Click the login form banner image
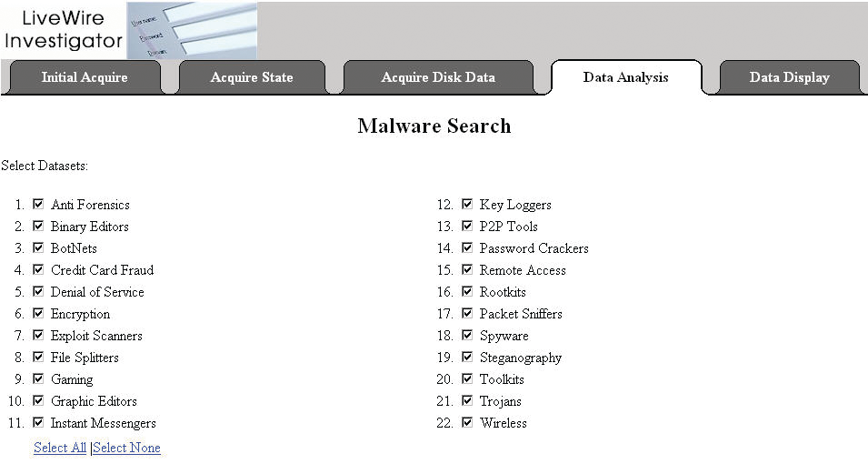The image size is (868, 474). (x=192, y=30)
